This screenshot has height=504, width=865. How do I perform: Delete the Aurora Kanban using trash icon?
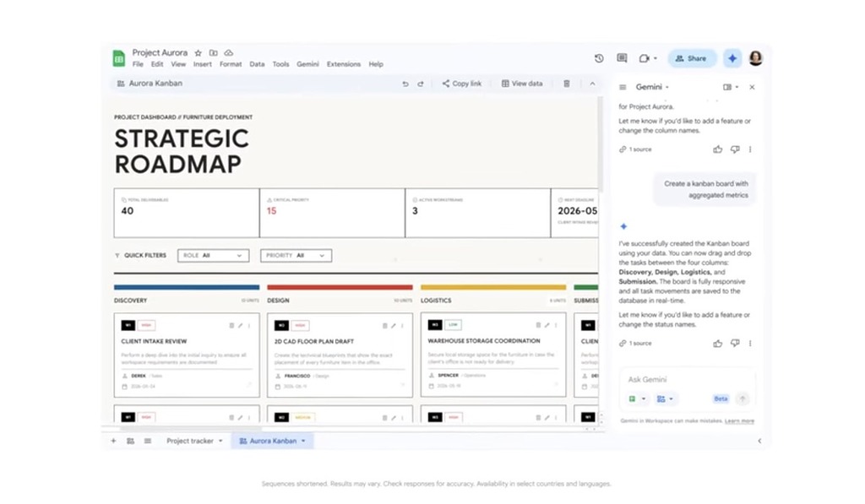(567, 84)
